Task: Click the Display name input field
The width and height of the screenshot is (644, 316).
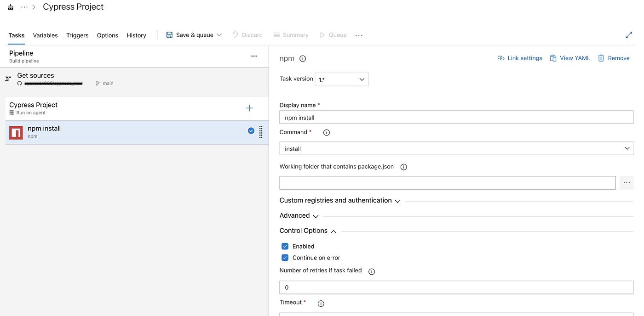Action: (456, 118)
